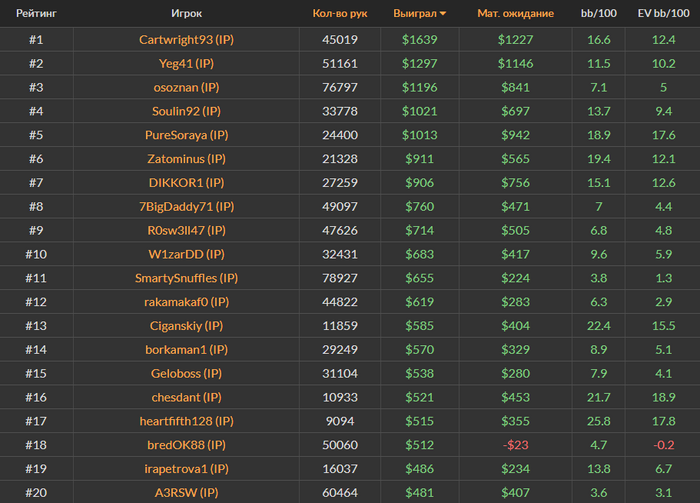
Task: Select winnings value $512
Action: pos(420,445)
